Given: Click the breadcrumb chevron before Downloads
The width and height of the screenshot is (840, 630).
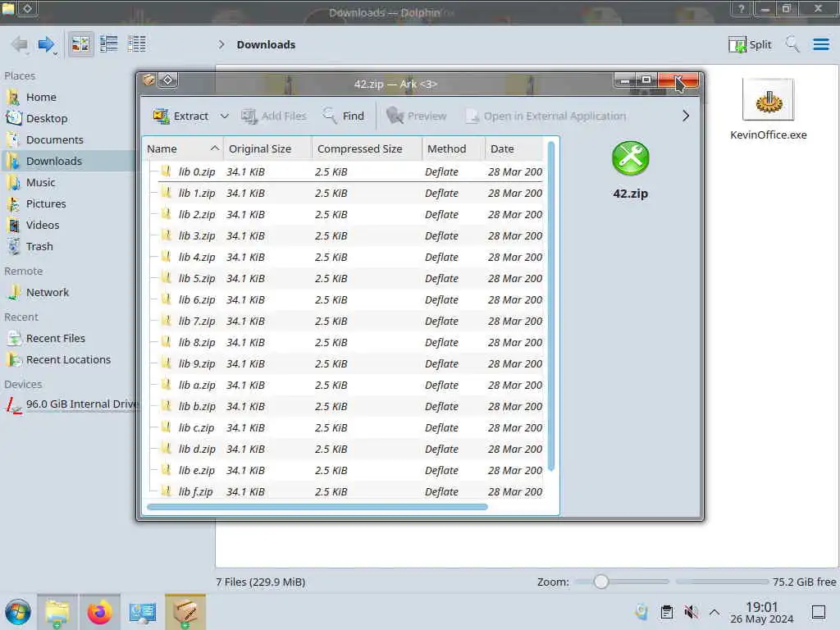Looking at the screenshot, I should point(221,44).
